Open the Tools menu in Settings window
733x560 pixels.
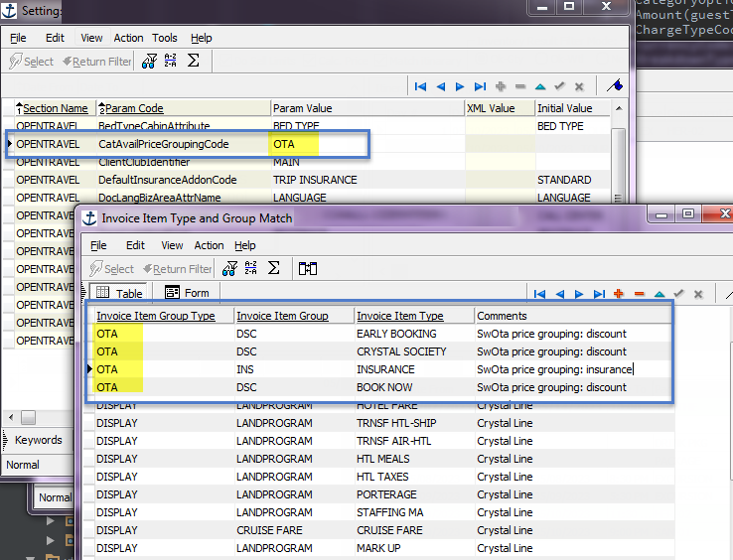[x=165, y=38]
